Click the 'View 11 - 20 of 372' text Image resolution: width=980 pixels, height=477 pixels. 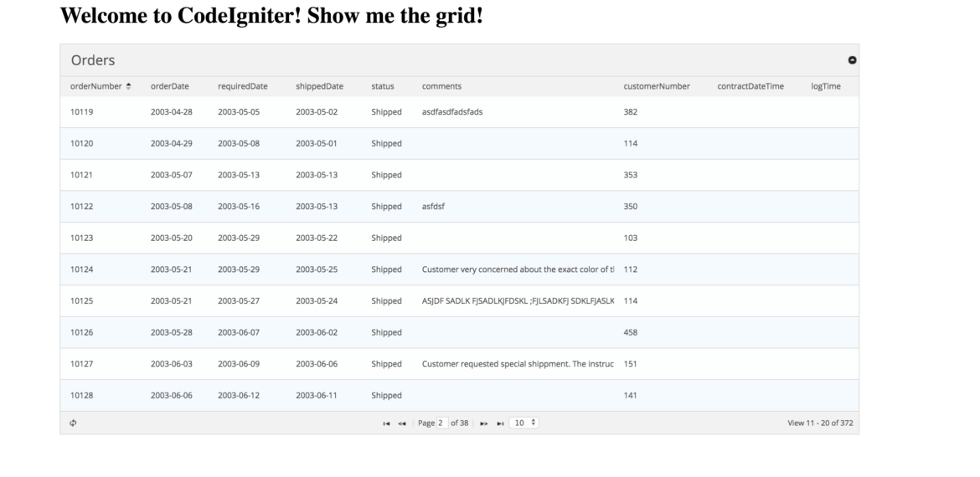point(820,423)
